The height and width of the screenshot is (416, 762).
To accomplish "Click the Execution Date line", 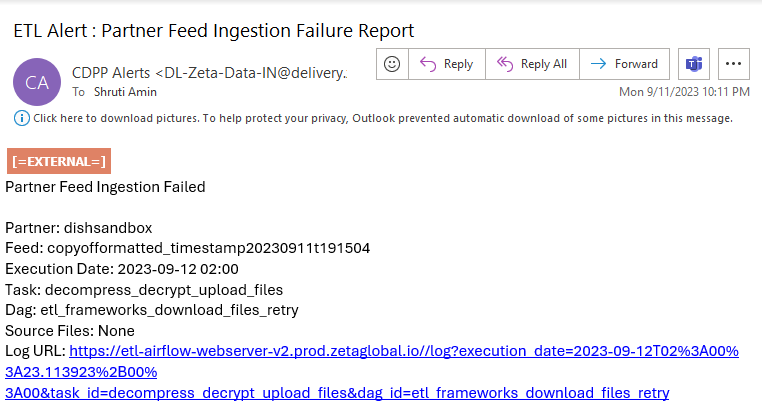I will [122, 269].
